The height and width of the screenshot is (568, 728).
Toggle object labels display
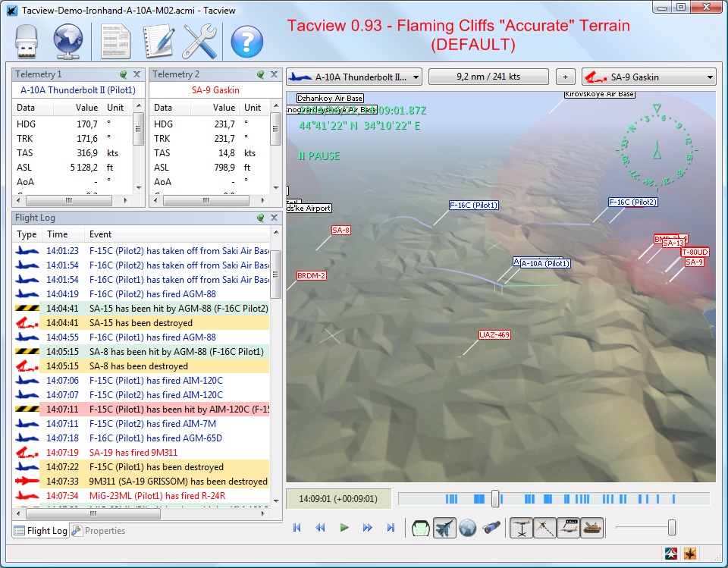click(568, 528)
